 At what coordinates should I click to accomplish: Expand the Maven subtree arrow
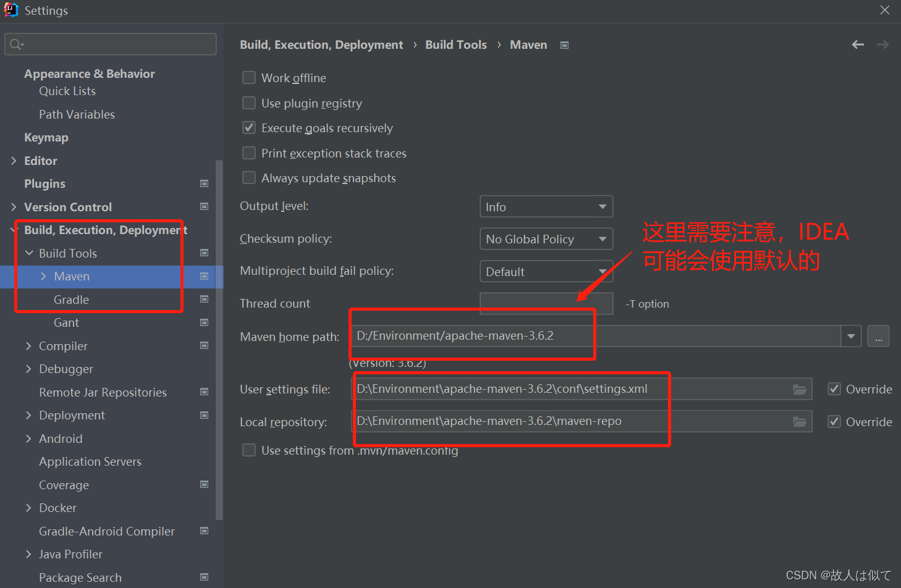point(43,276)
